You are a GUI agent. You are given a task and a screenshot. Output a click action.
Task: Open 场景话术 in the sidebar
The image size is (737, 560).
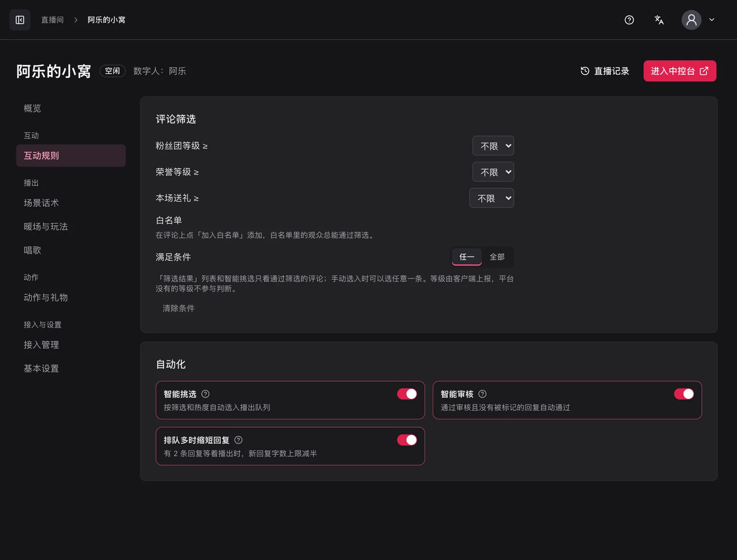tap(71, 203)
